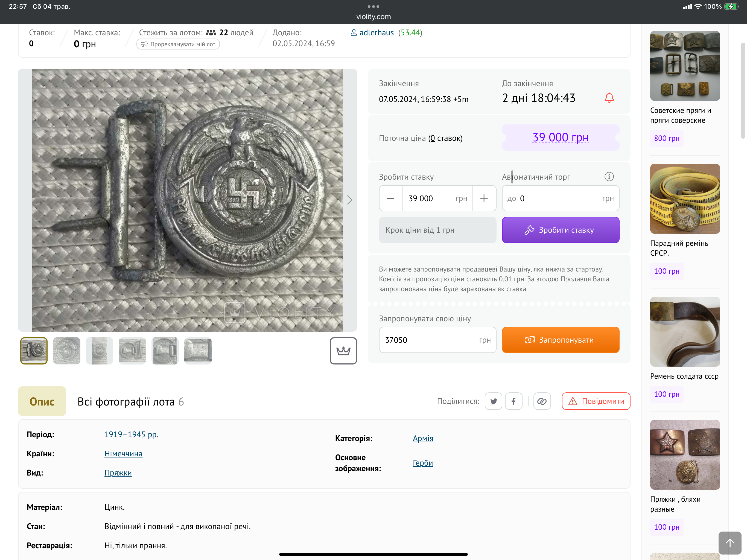Share the lot on Facebook
The width and height of the screenshot is (747, 560).
click(513, 401)
